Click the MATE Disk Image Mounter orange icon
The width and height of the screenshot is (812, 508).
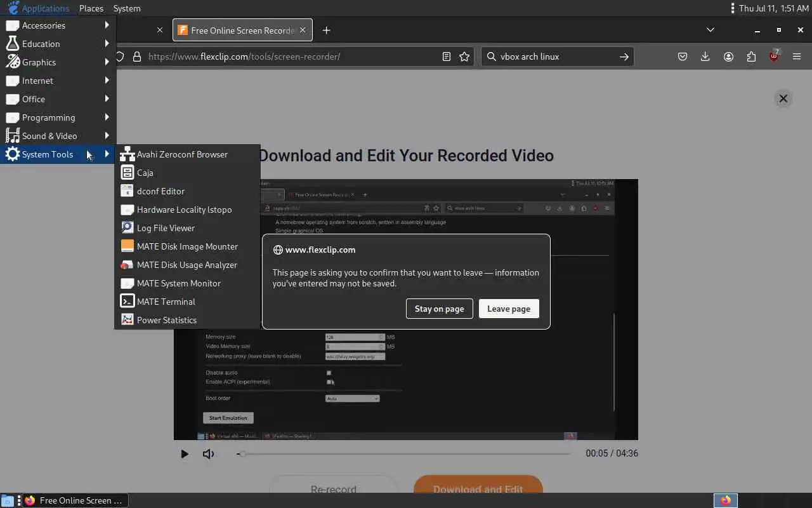[128, 246]
